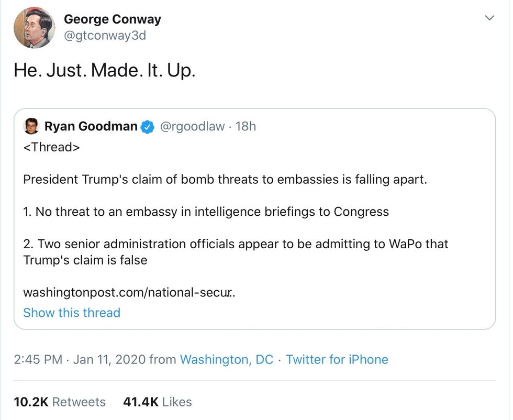Open the quoted tweet body text
The height and width of the screenshot is (420, 513).
pyautogui.click(x=225, y=180)
